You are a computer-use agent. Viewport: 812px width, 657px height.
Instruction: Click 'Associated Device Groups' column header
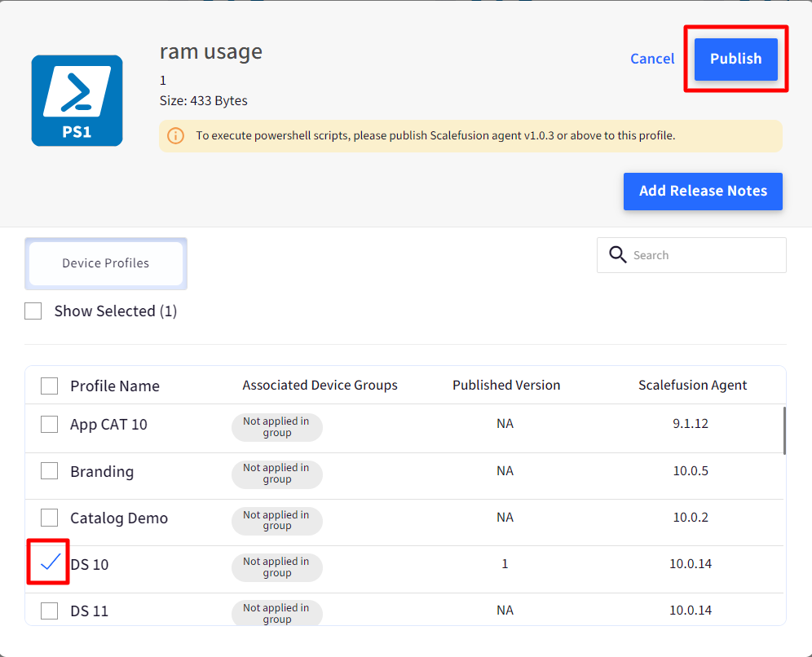pos(320,386)
